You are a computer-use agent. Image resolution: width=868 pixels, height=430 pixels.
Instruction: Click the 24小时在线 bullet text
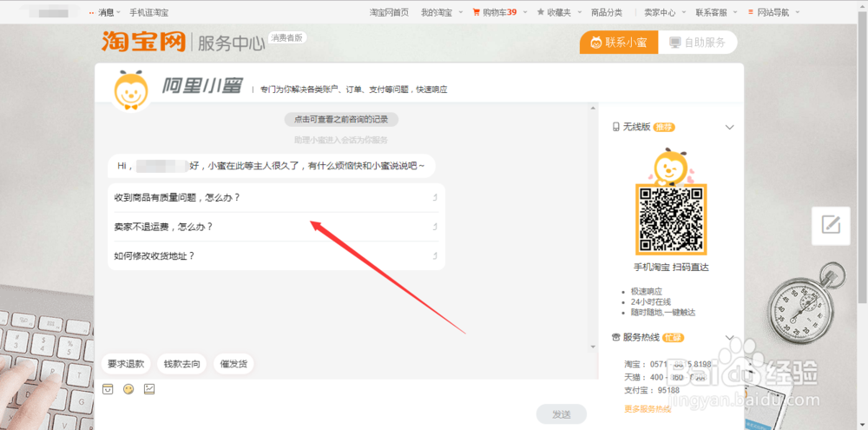pyautogui.click(x=650, y=301)
